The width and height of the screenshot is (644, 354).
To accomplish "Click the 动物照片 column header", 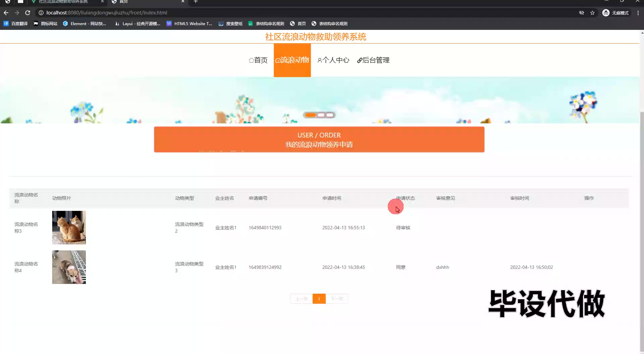I will point(62,198).
